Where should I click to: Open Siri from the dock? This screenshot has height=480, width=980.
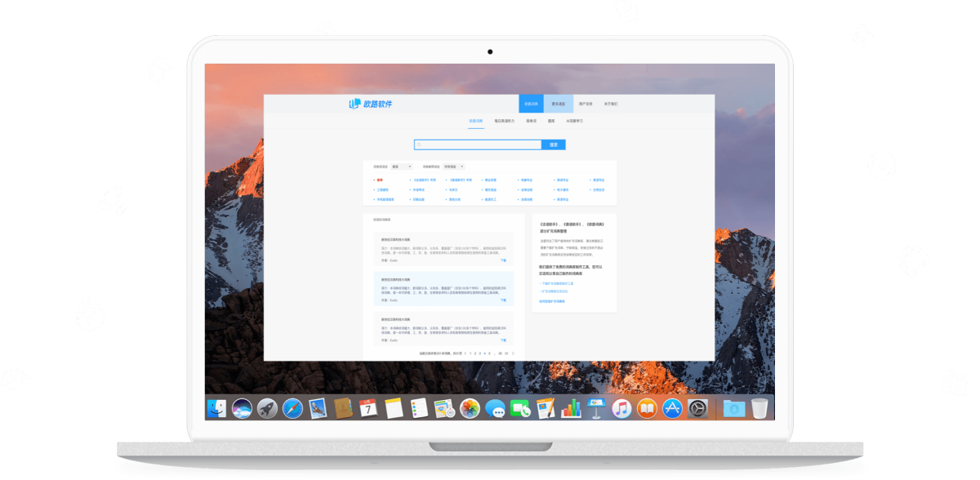[x=242, y=408]
